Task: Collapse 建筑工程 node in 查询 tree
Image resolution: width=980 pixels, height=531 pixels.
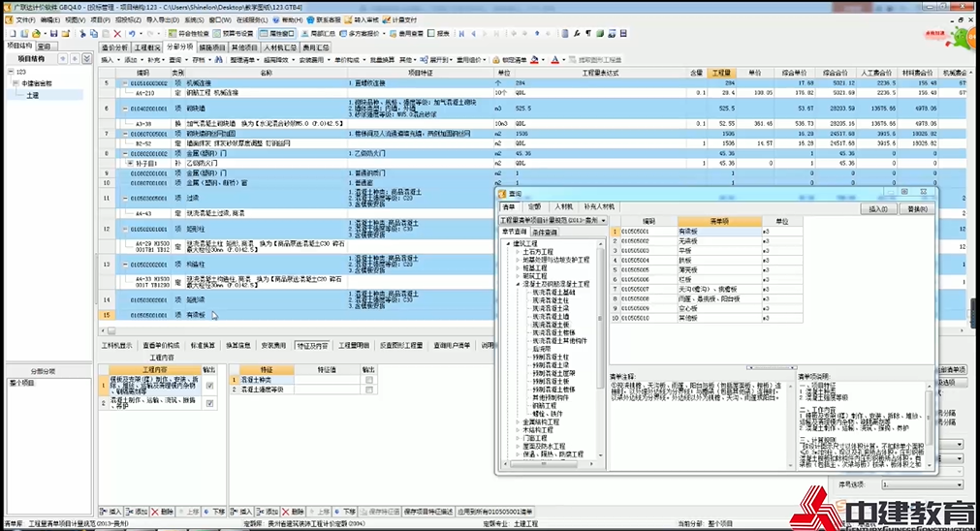Action: pos(508,243)
